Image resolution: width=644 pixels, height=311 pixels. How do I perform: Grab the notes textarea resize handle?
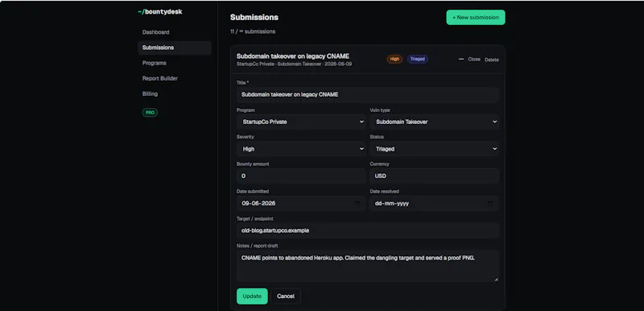click(496, 280)
